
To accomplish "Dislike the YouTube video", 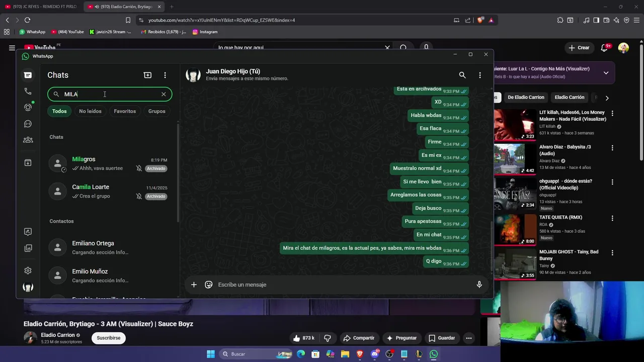I will (x=328, y=338).
